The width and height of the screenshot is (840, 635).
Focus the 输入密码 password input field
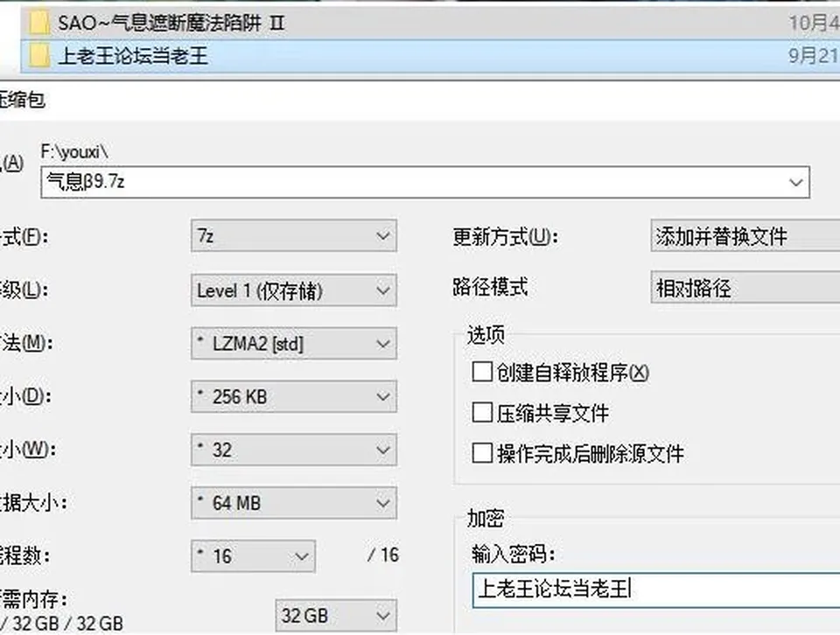coord(656,590)
